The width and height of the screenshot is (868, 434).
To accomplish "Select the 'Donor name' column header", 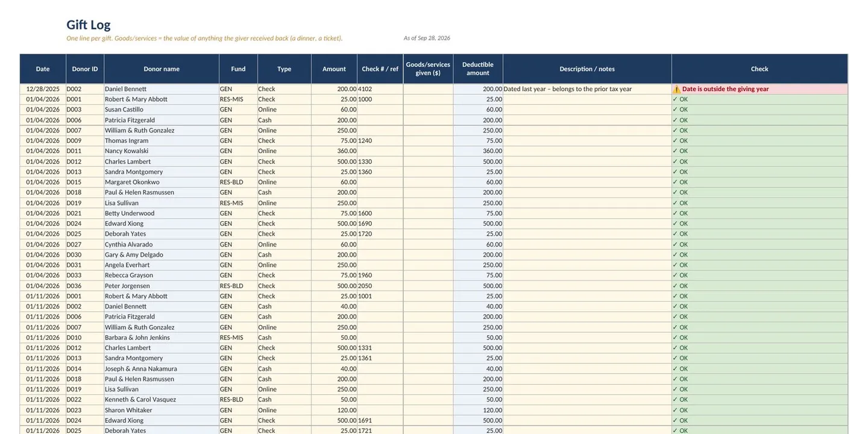I will click(162, 69).
